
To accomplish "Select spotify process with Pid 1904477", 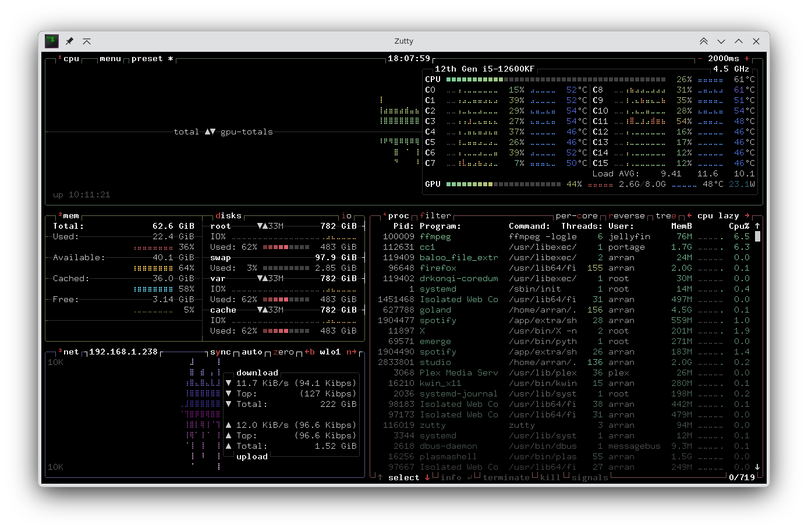I will point(564,320).
